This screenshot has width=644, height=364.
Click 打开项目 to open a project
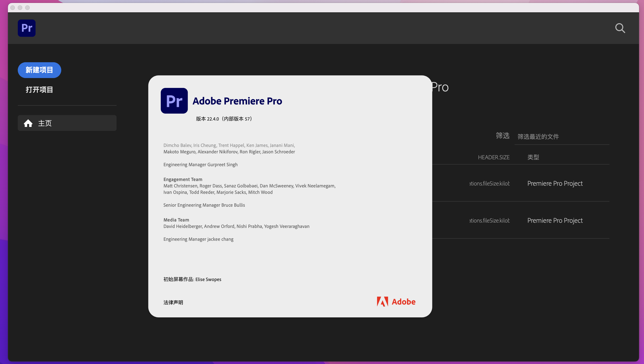coord(39,90)
